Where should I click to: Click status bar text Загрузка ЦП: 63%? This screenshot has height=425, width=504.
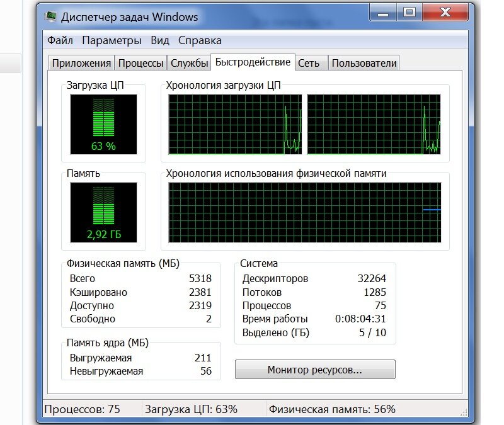[191, 409]
